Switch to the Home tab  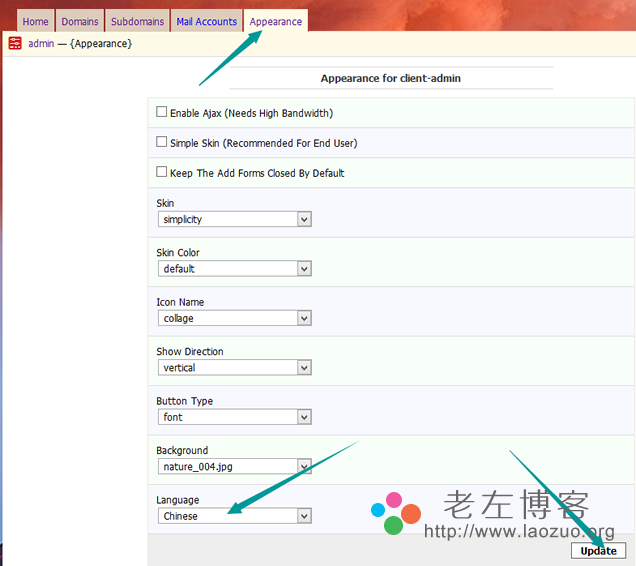click(x=35, y=21)
